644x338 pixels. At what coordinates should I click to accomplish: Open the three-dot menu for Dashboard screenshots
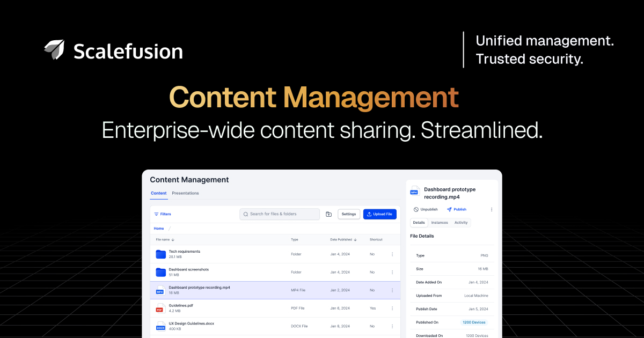(392, 272)
